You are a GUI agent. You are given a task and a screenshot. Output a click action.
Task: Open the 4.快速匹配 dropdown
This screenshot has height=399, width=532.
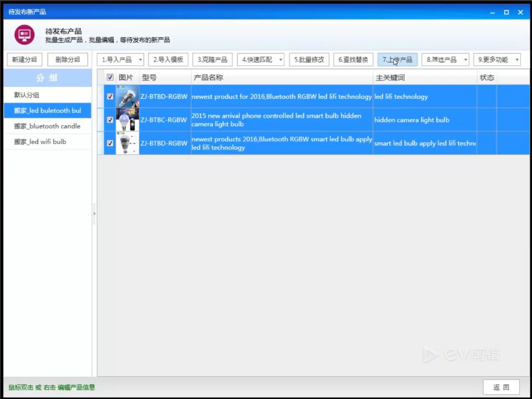coord(260,60)
